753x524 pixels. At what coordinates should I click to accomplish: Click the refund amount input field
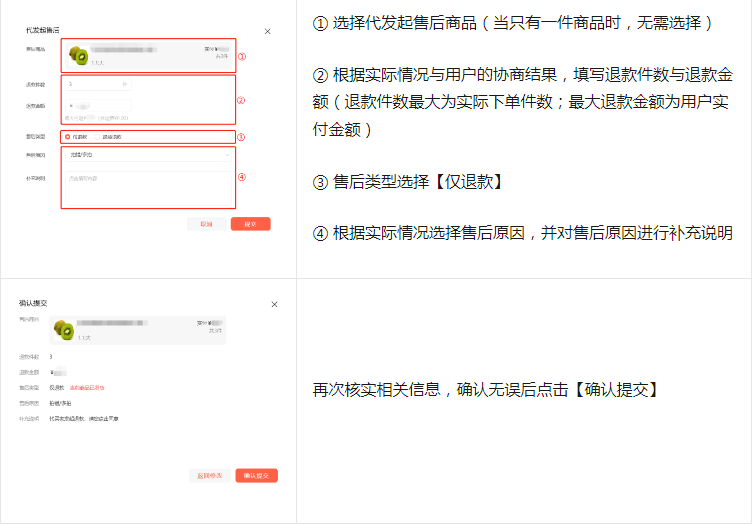(98, 105)
